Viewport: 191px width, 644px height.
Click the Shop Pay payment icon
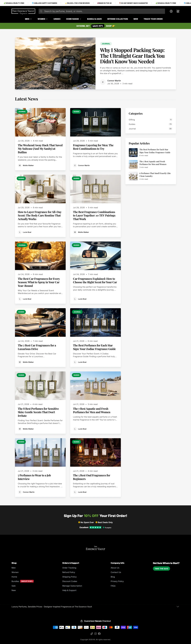click(123, 627)
